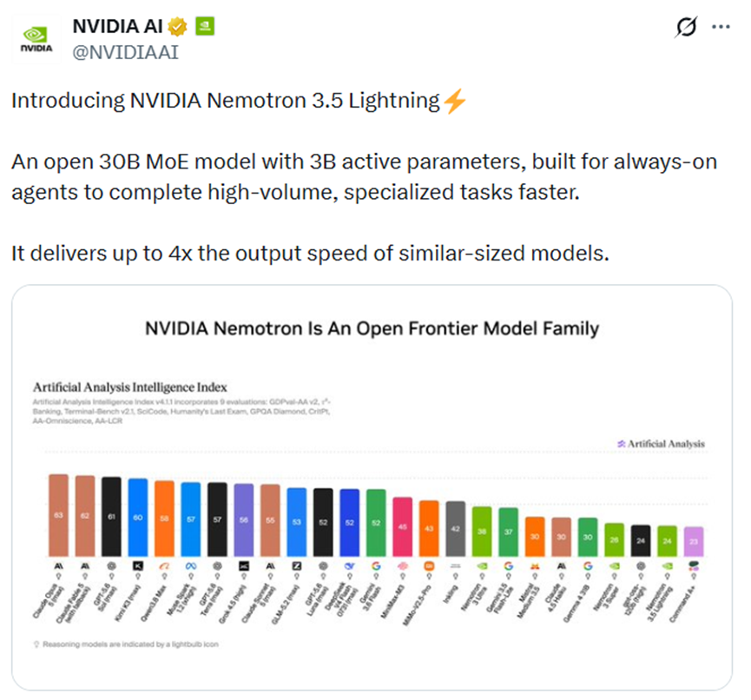The width and height of the screenshot is (751, 700).
Task: Click the green NVIDIA affiliate badge
Action: pos(205,26)
